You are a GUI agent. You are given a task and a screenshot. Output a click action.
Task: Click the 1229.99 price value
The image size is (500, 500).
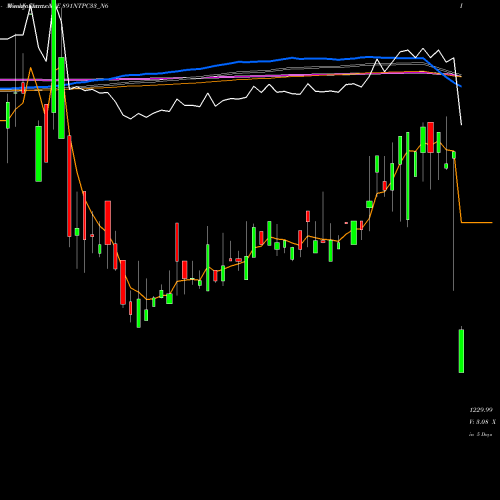click(x=481, y=410)
